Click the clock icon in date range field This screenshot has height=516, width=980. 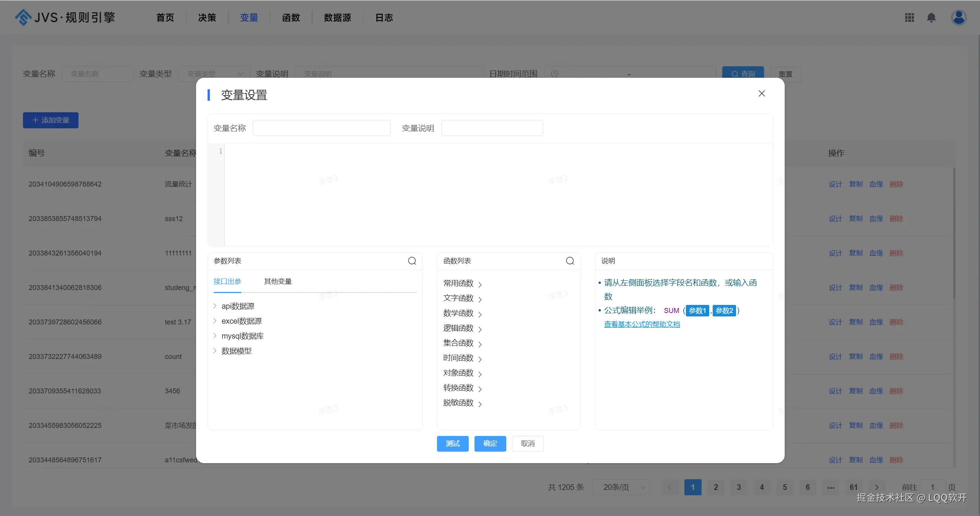[554, 74]
